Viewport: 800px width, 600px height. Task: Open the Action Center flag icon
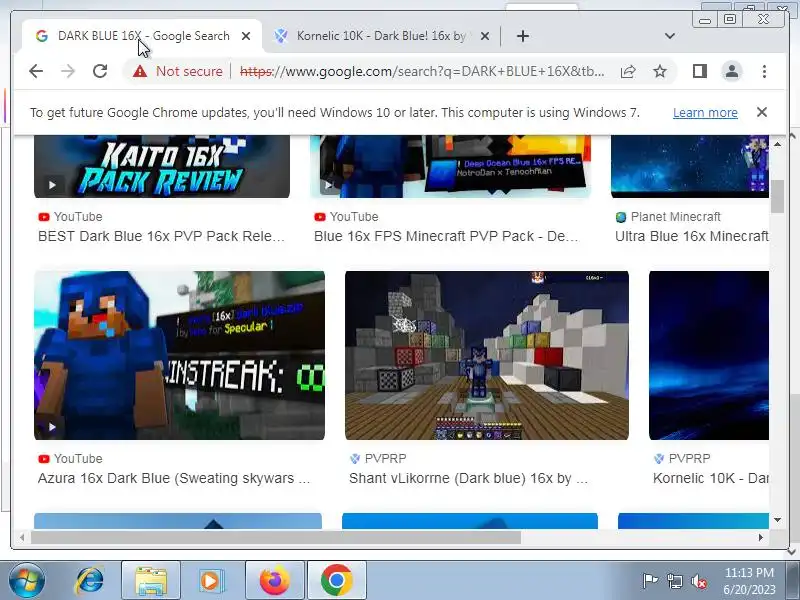pos(649,581)
